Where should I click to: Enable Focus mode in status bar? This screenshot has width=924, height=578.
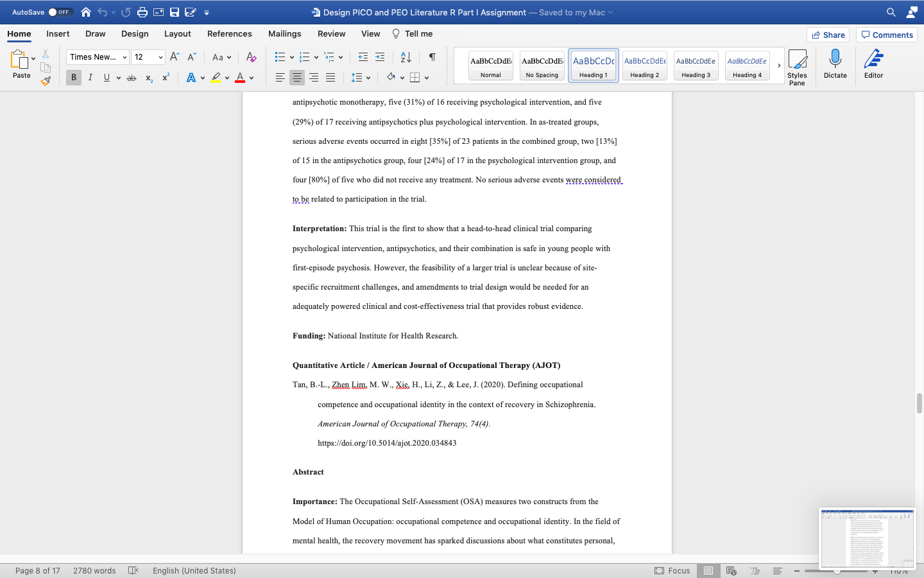672,570
